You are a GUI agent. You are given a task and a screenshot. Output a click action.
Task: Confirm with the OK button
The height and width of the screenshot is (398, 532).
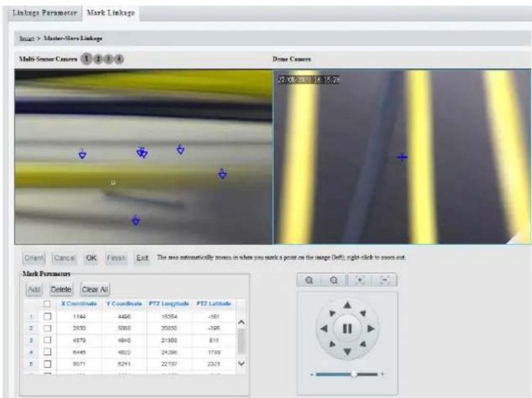pos(91,258)
